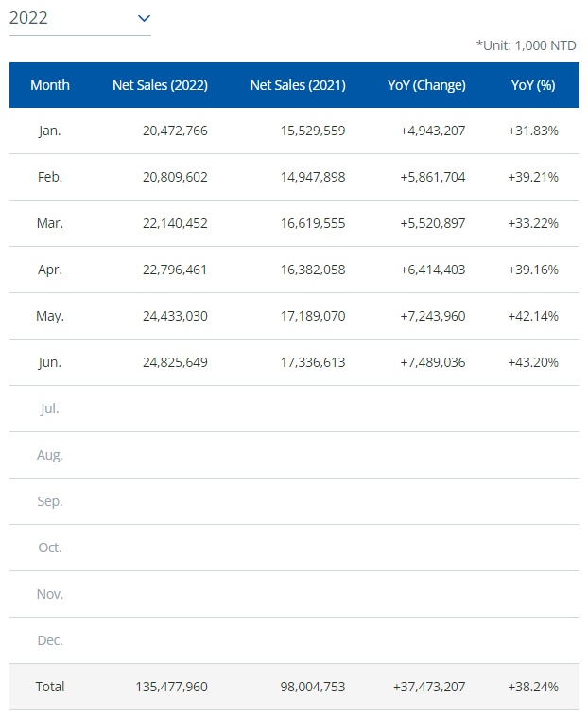Image resolution: width=588 pixels, height=715 pixels.
Task: Click the Mar. net sales 22,140,452 value
Action: [175, 223]
